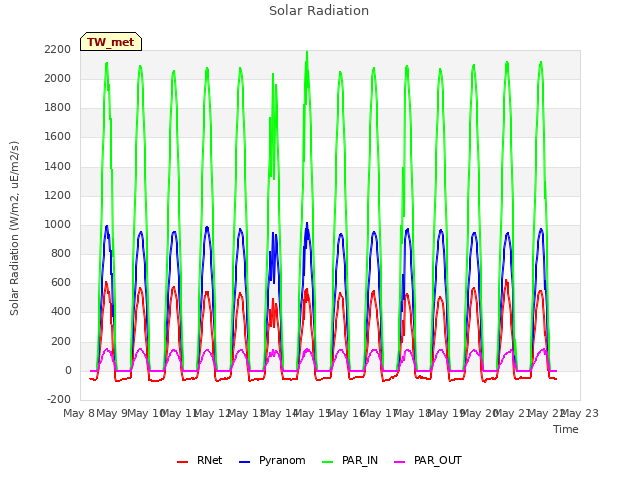This screenshot has height=480, width=640.
Task: Click the 1600 y-axis tick label
Action: [58, 137]
